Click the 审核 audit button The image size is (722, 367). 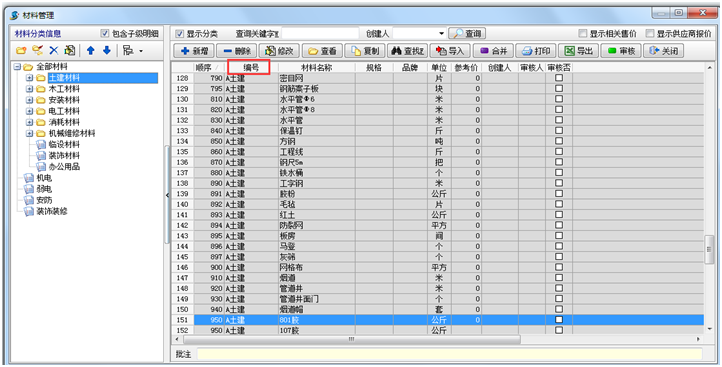click(x=621, y=51)
